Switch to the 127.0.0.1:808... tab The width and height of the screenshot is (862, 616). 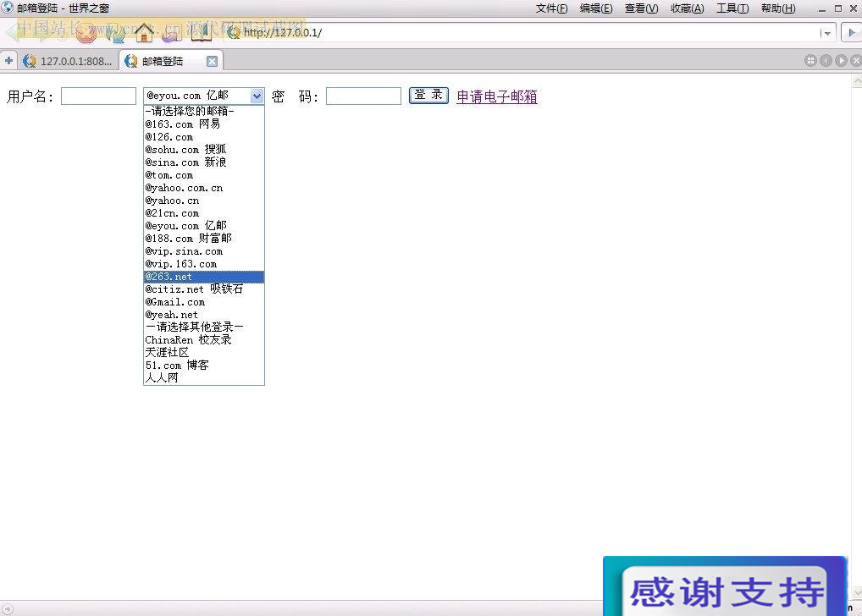coord(68,61)
